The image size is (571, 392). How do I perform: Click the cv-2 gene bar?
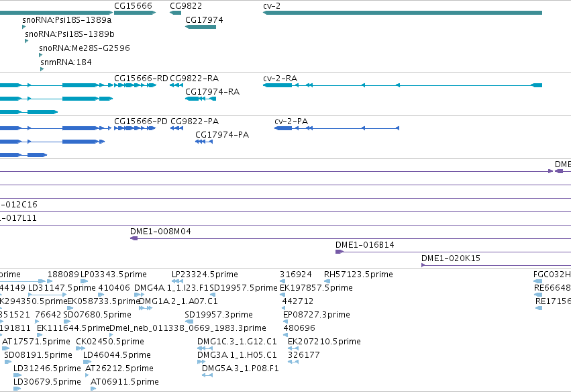403,13
